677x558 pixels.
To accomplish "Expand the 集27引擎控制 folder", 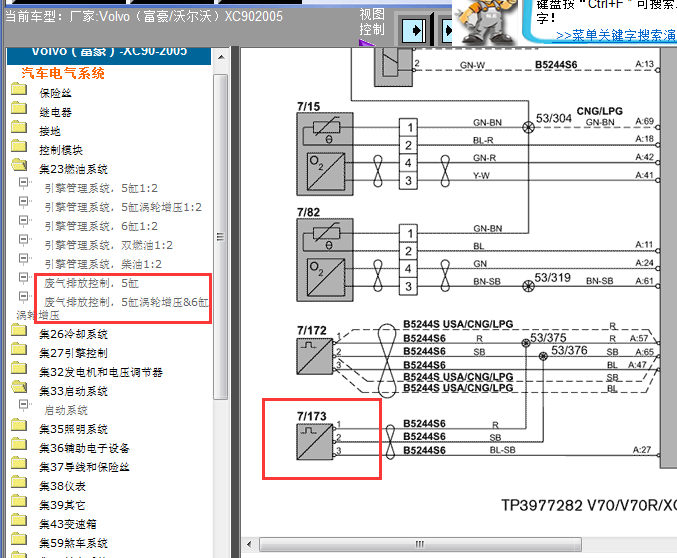I will click(73, 353).
